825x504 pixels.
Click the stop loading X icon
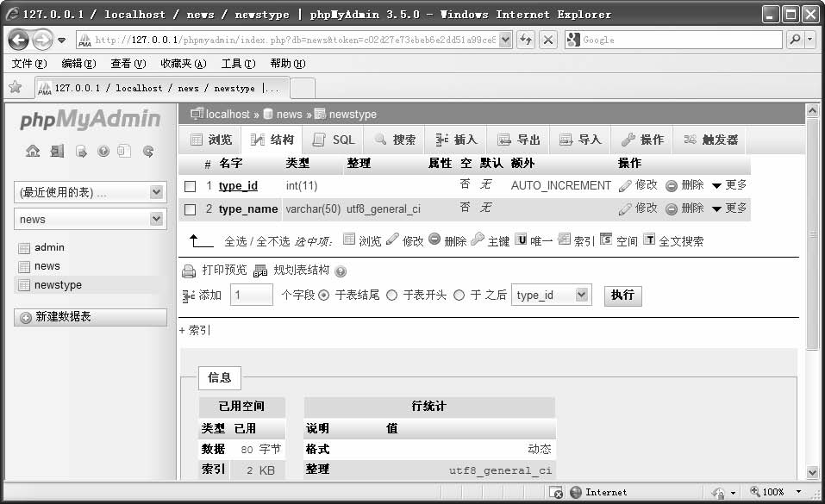(548, 40)
